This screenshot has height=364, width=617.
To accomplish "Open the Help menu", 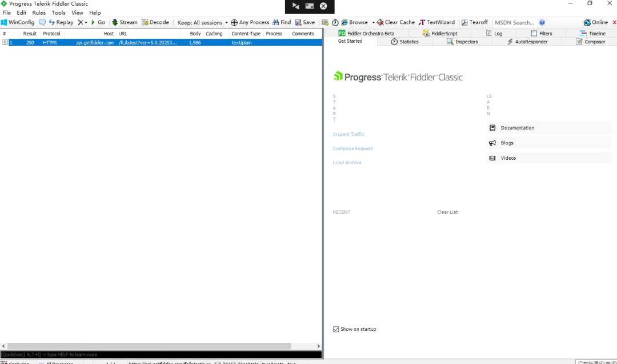I will [x=95, y=13].
